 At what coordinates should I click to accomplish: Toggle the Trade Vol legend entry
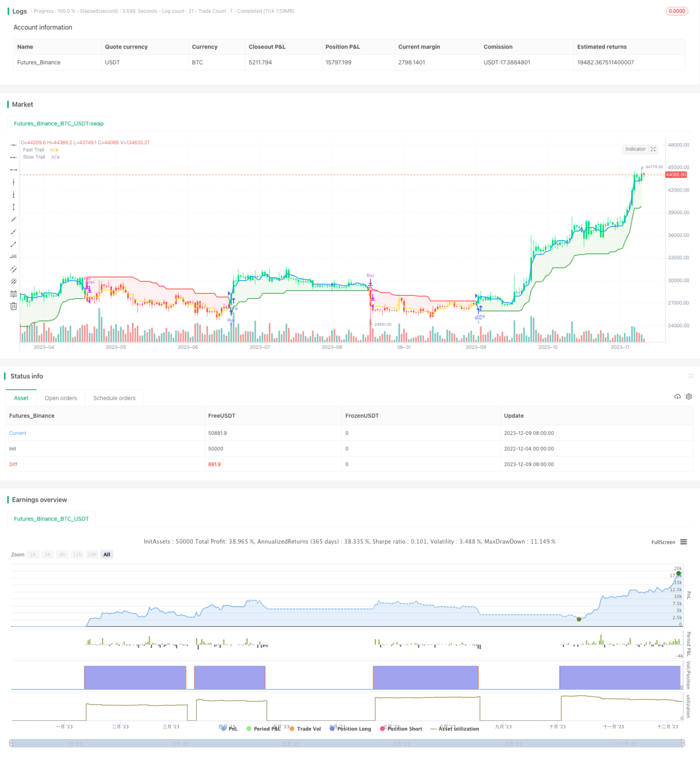pyautogui.click(x=305, y=728)
